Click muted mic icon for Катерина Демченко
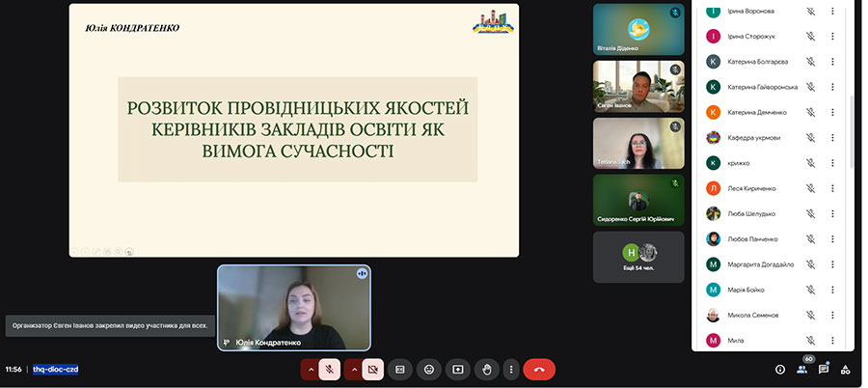Screen dimensions: 868x388 click(810, 112)
